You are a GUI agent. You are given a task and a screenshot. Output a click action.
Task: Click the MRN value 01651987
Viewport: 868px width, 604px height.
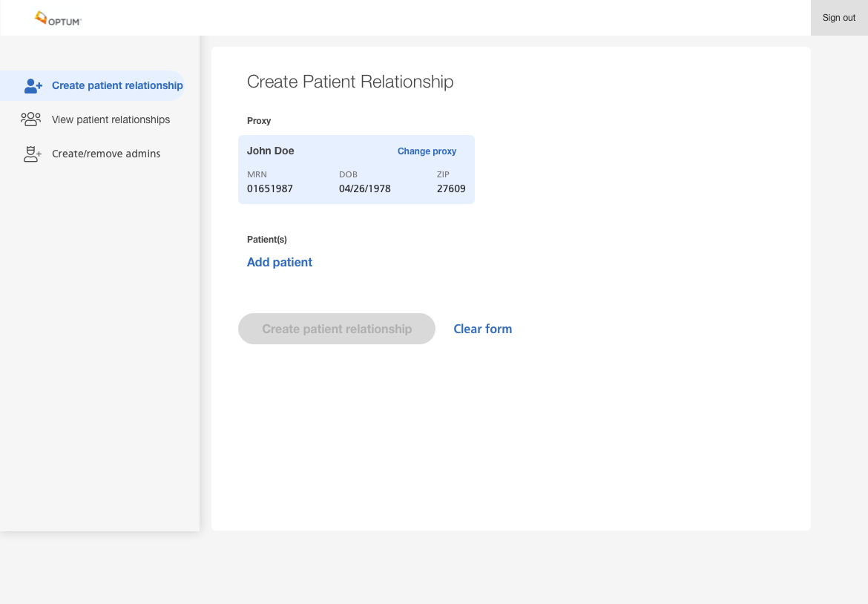(270, 188)
